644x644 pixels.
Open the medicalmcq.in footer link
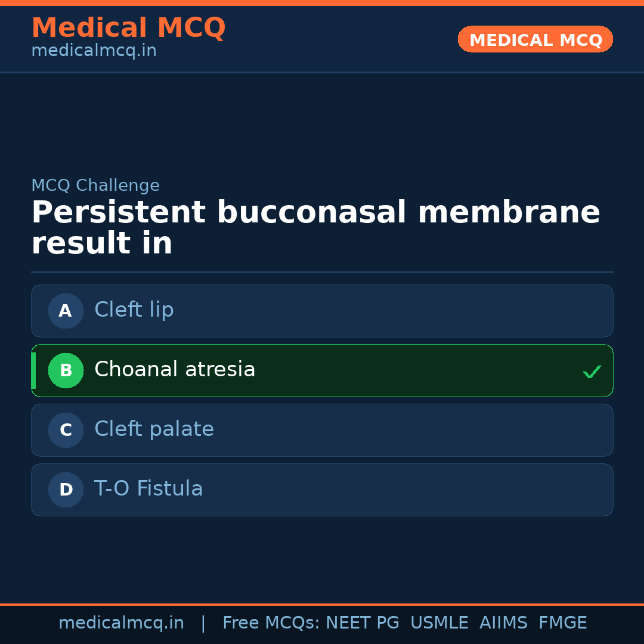[x=122, y=623]
